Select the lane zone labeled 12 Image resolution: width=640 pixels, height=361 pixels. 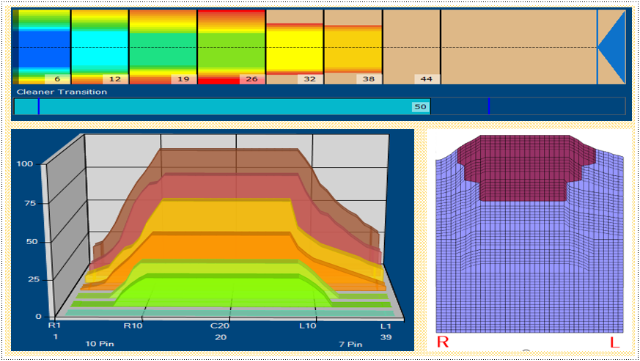coord(100,47)
